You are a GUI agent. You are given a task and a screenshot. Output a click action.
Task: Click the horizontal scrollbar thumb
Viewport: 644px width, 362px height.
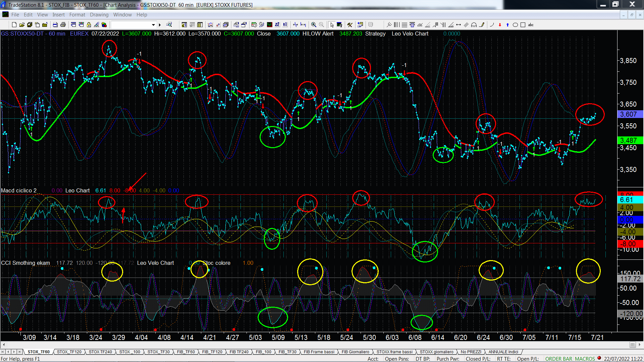click(x=633, y=345)
